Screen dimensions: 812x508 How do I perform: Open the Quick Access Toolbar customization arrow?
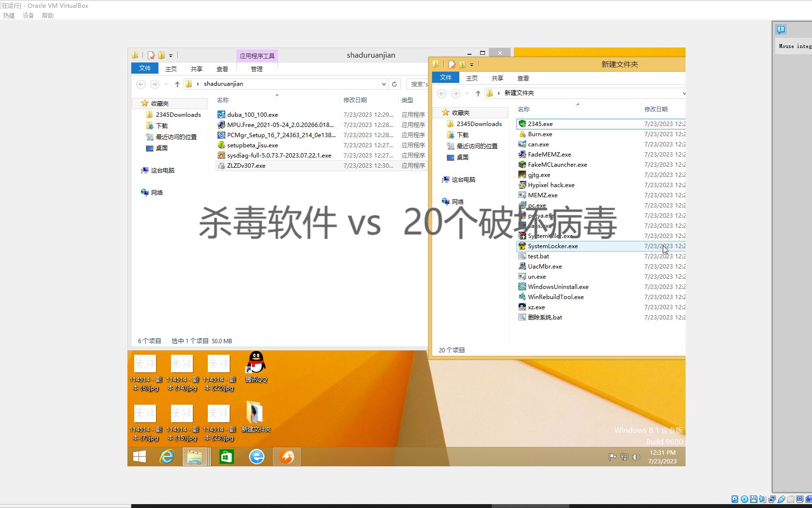(x=171, y=55)
